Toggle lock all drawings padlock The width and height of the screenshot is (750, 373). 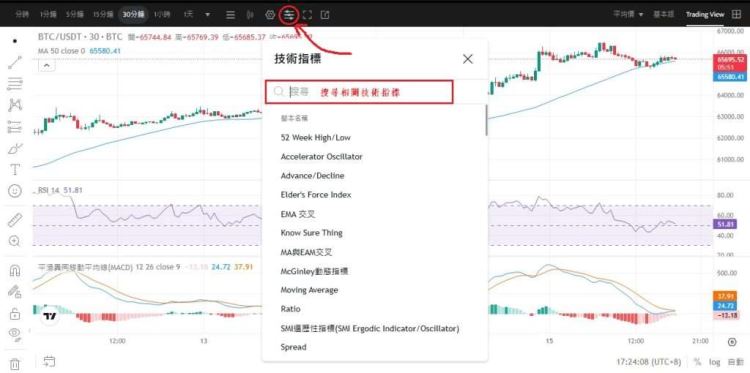click(15, 314)
